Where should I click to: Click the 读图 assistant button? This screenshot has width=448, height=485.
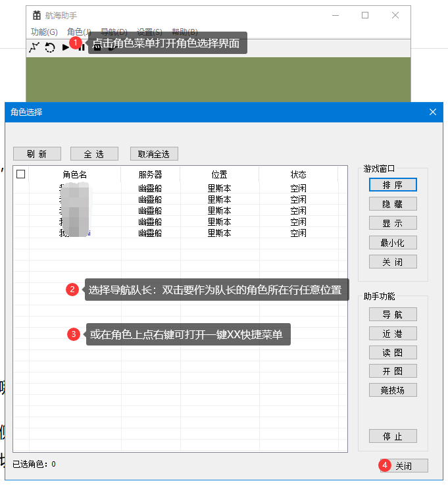point(393,352)
